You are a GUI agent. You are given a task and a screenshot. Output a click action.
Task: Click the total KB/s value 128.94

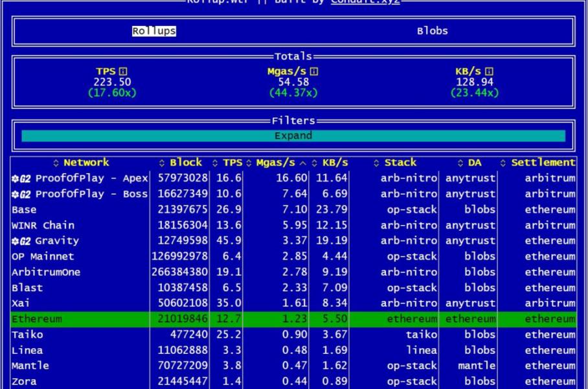pos(475,82)
